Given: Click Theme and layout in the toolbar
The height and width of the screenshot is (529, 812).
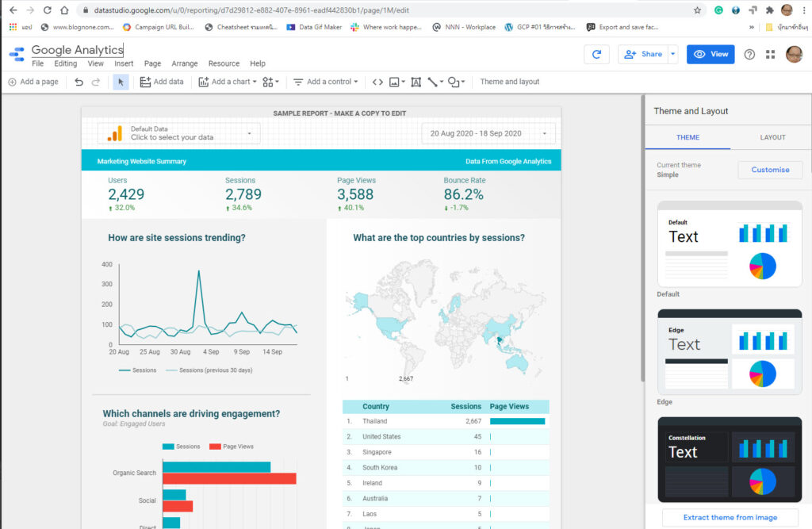Looking at the screenshot, I should coord(510,82).
